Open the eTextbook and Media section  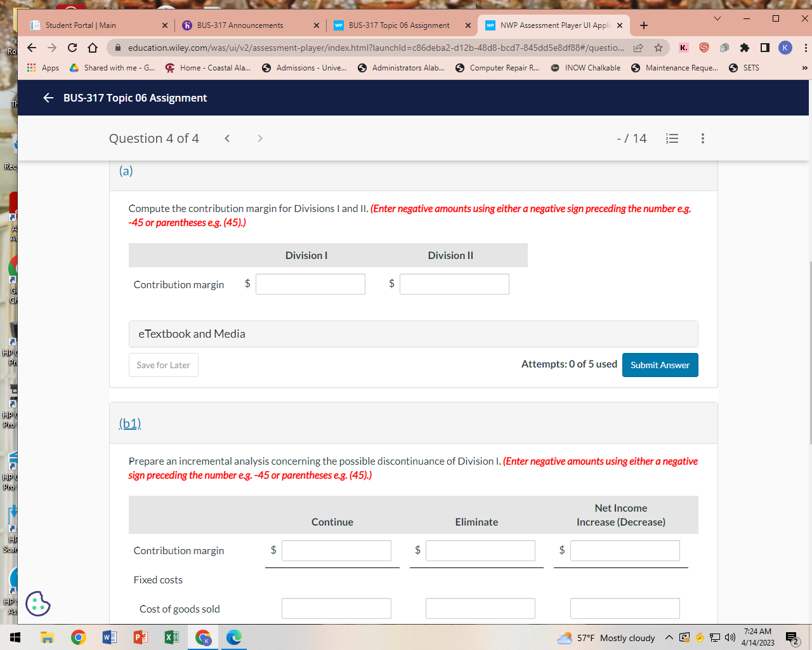pos(192,333)
